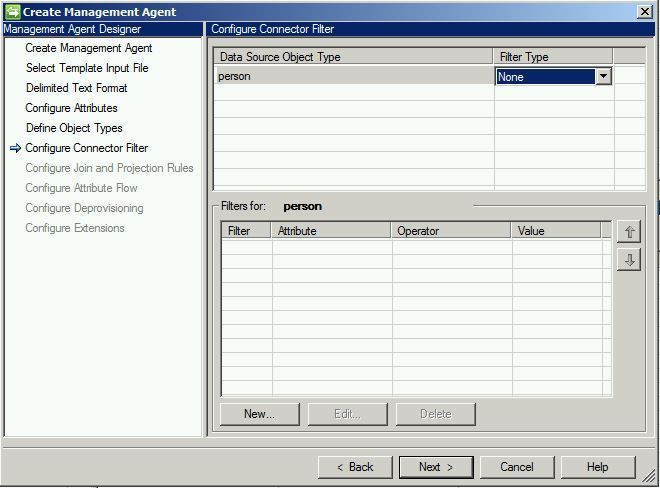Click the Data Source Object Type column header
This screenshot has height=488, width=660.
pyautogui.click(x=354, y=57)
